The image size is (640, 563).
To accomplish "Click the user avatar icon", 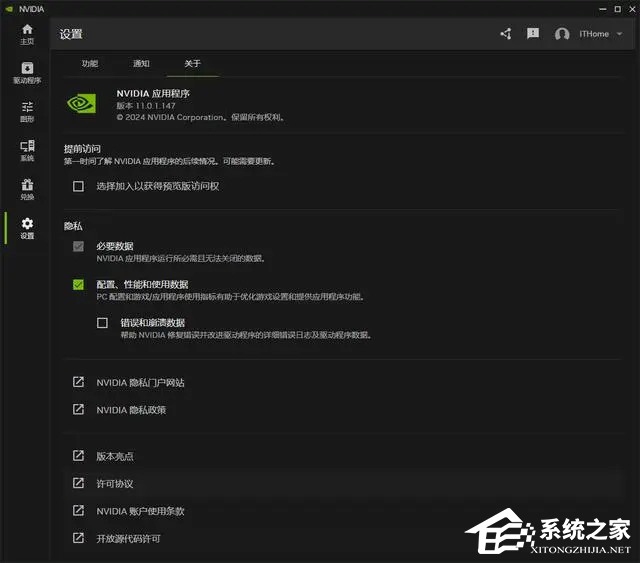I will (x=562, y=34).
